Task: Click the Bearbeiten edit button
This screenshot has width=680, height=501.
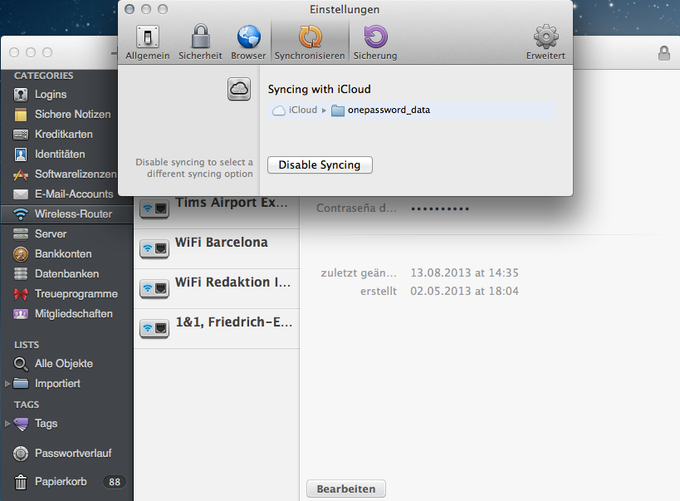Action: coord(346,489)
